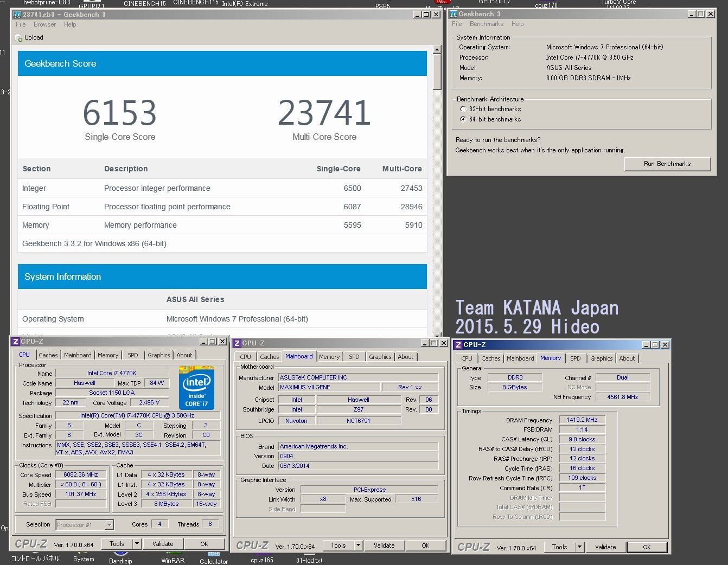Click the CPU-Z Z icon in CPU tab window
Image resolution: width=728 pixels, height=565 pixels.
(16, 342)
